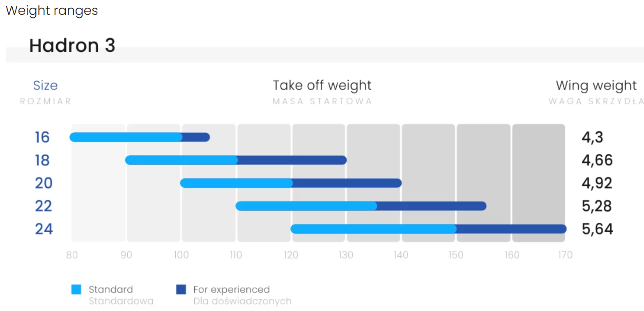Screen dimensions: 644x311
Task: Click wing weight value 5,64
Action: pyautogui.click(x=597, y=229)
